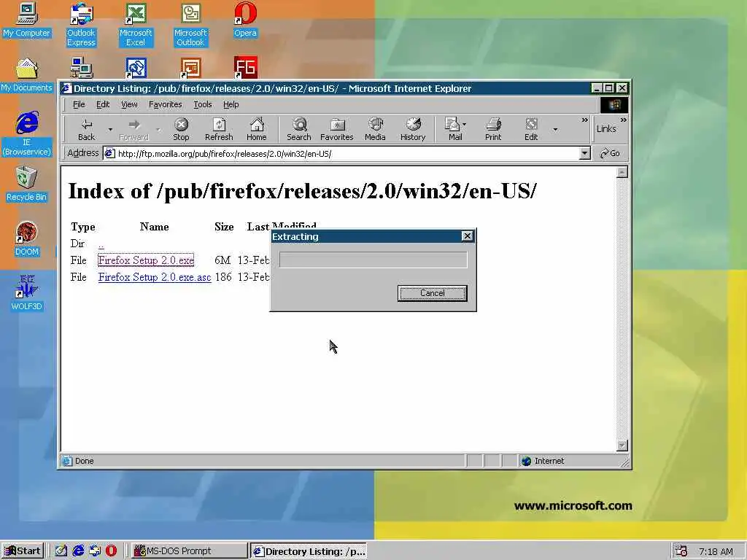
Task: Refresh the page using the toolbar
Action: coord(219,130)
